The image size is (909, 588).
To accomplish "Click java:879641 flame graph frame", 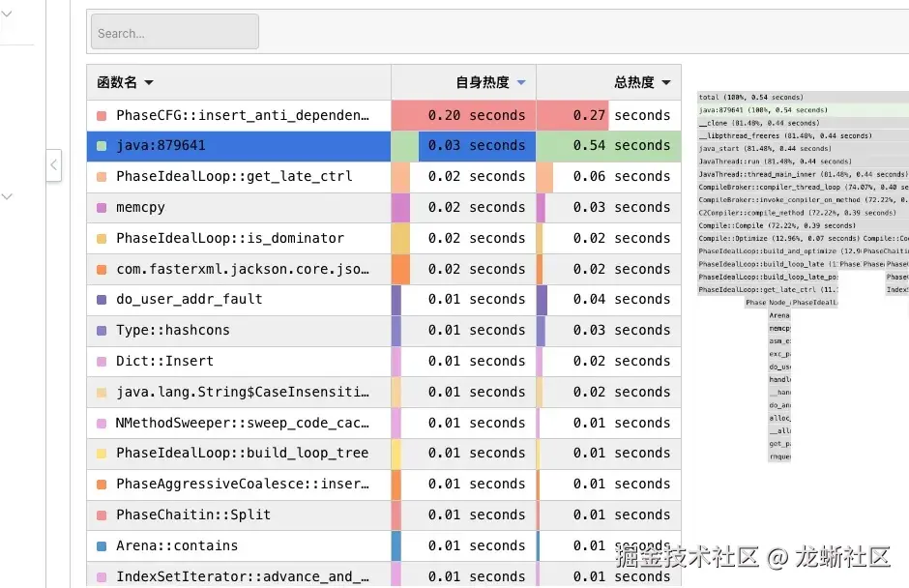I will (x=803, y=110).
